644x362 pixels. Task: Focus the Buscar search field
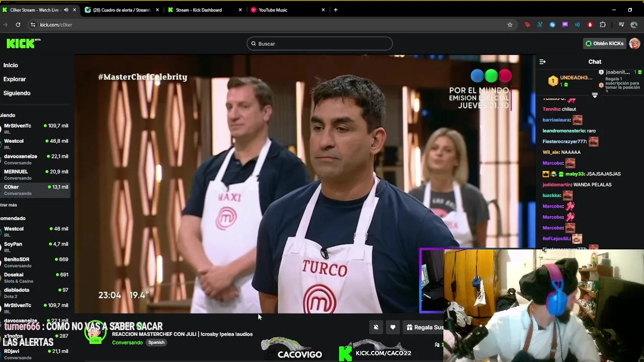pyautogui.click(x=319, y=44)
